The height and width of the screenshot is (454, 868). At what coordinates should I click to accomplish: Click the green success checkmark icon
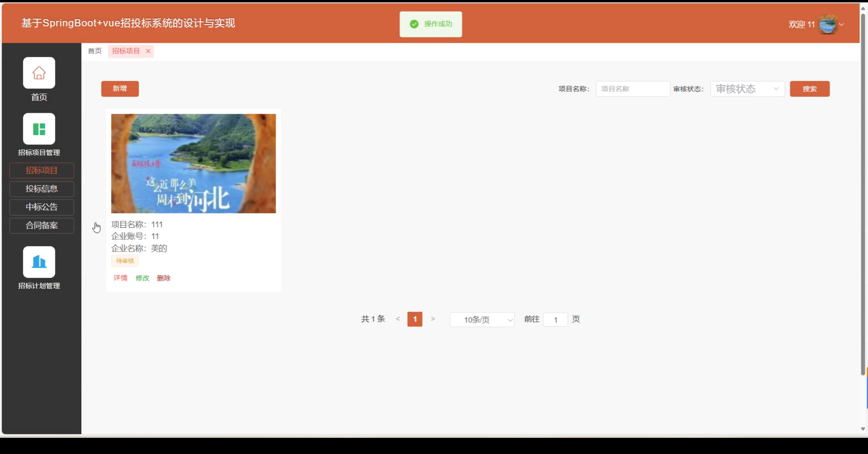coord(414,24)
